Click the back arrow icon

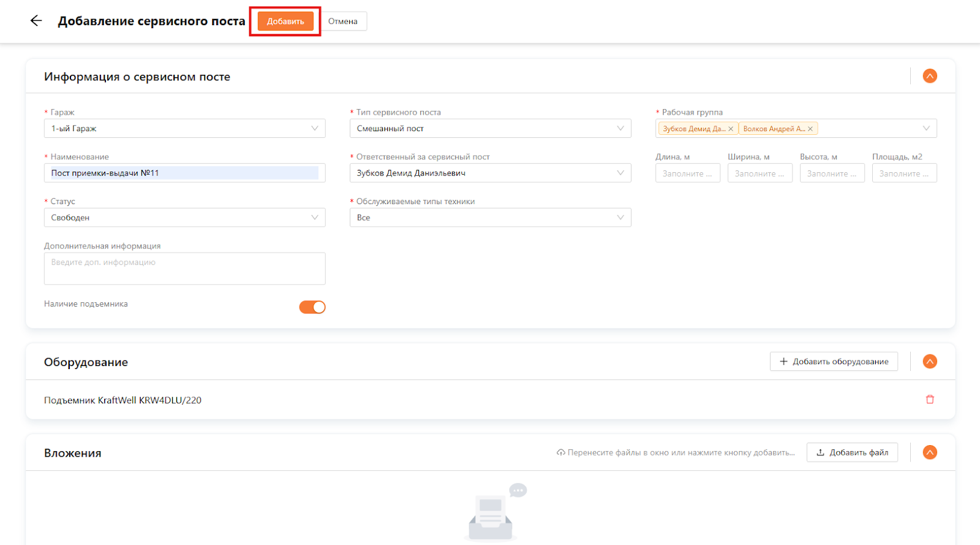pos(36,21)
